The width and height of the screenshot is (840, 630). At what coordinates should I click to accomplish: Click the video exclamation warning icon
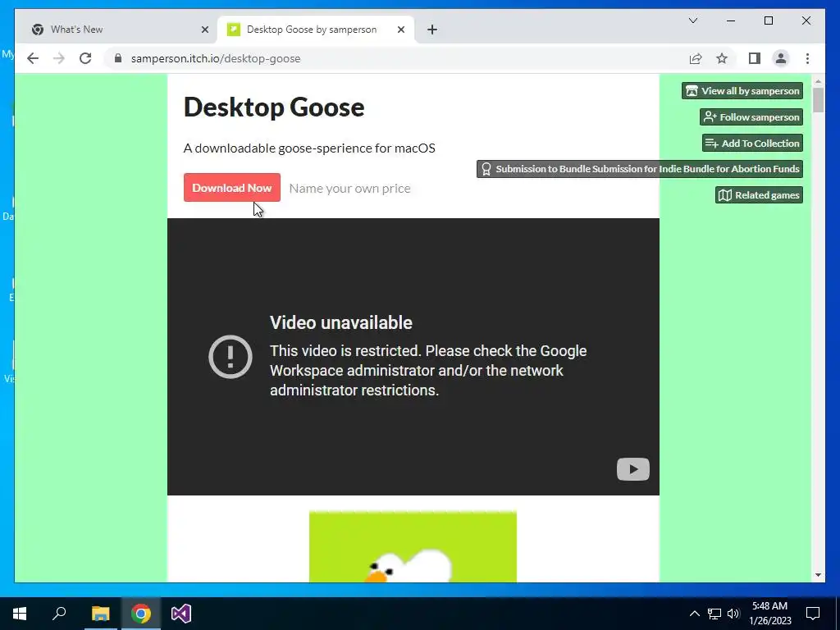tap(231, 357)
